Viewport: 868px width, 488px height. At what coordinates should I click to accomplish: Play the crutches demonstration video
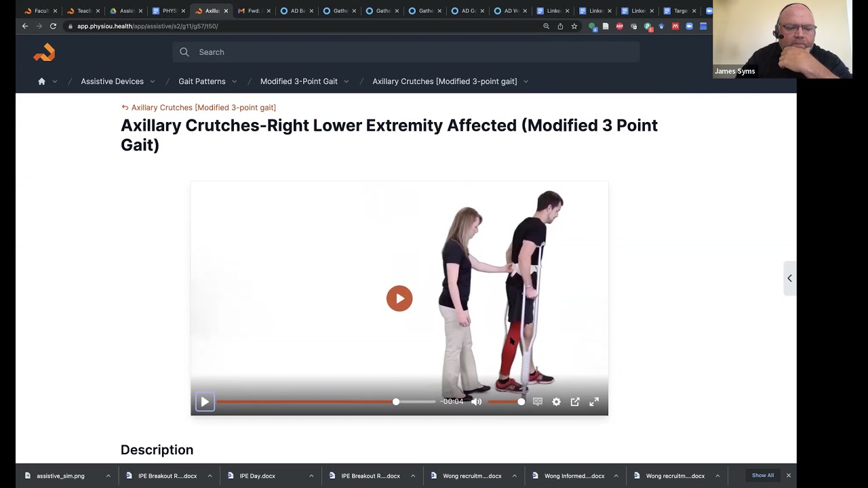click(399, 298)
